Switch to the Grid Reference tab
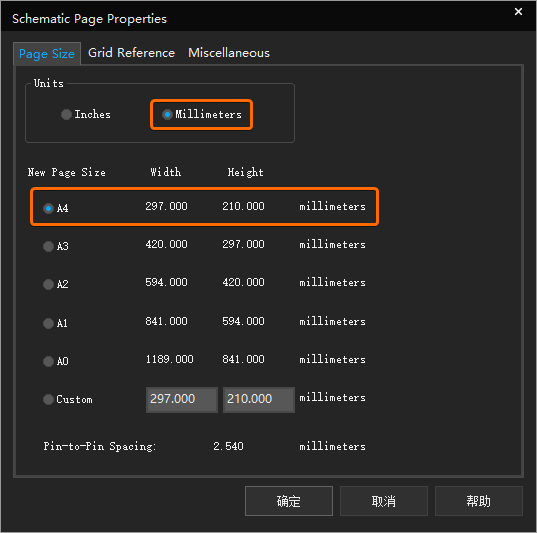537x533 pixels. point(131,53)
